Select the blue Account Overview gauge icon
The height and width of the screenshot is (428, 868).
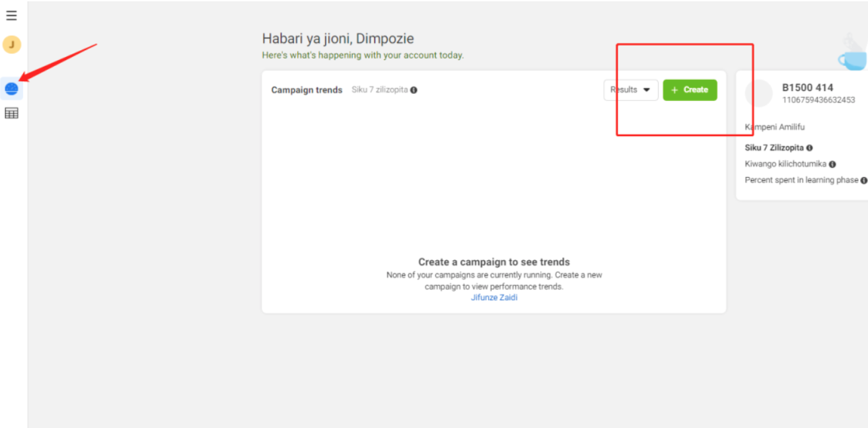11,89
